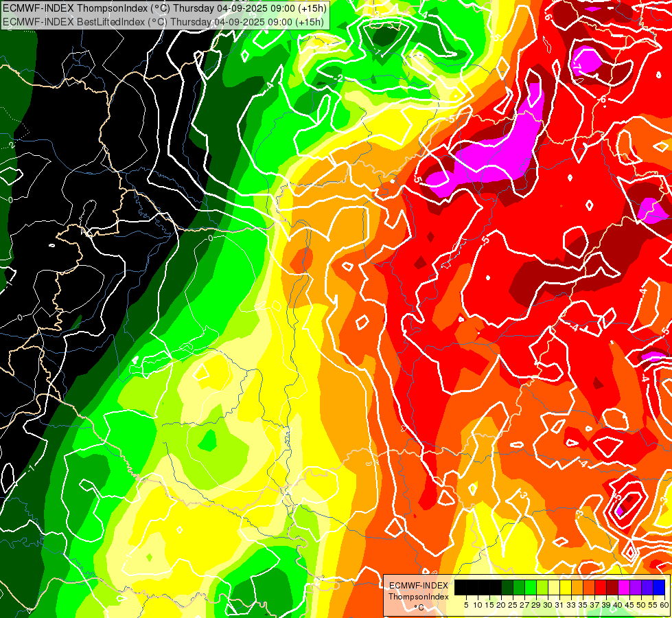Image resolution: width=672 pixels, height=618 pixels.
Task: Click the legend scale value 10
Action: (478, 605)
